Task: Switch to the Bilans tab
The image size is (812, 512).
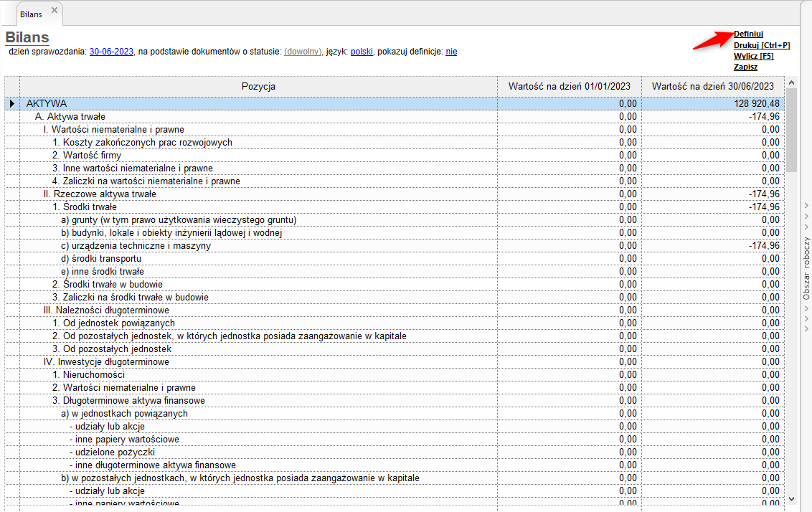Action: point(31,14)
